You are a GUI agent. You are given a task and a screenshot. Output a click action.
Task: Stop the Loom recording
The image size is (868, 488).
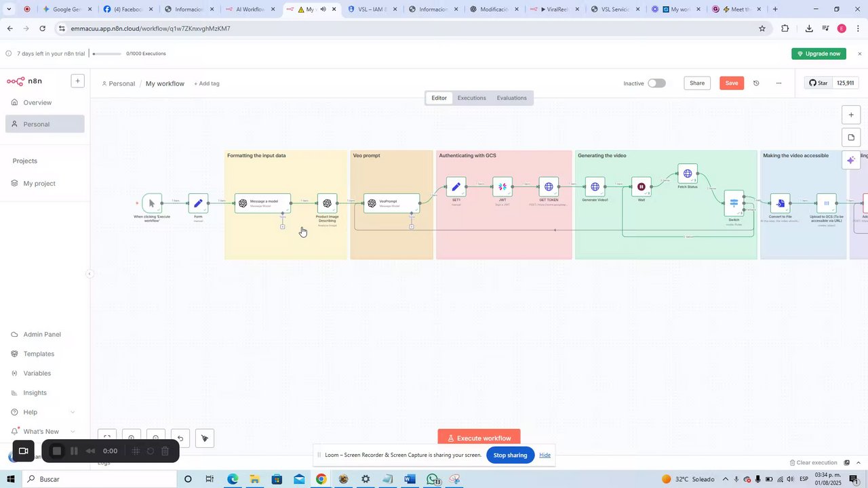pos(57,451)
